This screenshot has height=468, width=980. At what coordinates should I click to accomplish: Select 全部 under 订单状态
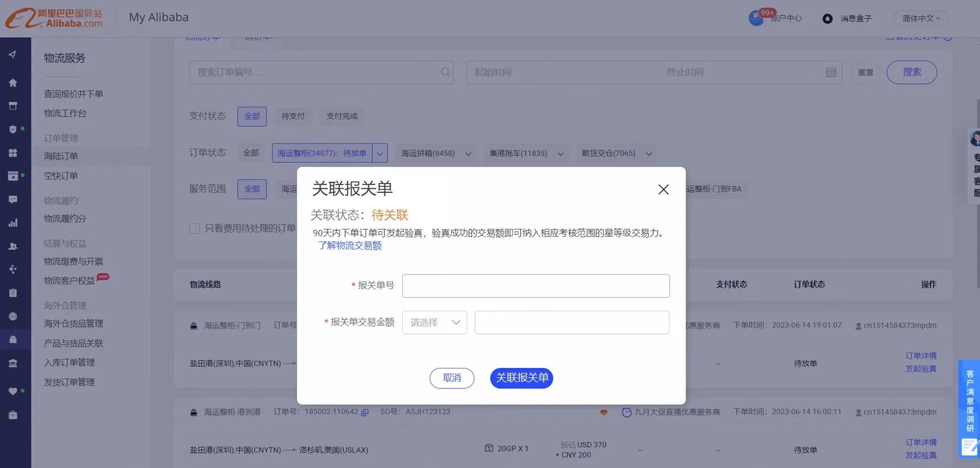pos(251,153)
